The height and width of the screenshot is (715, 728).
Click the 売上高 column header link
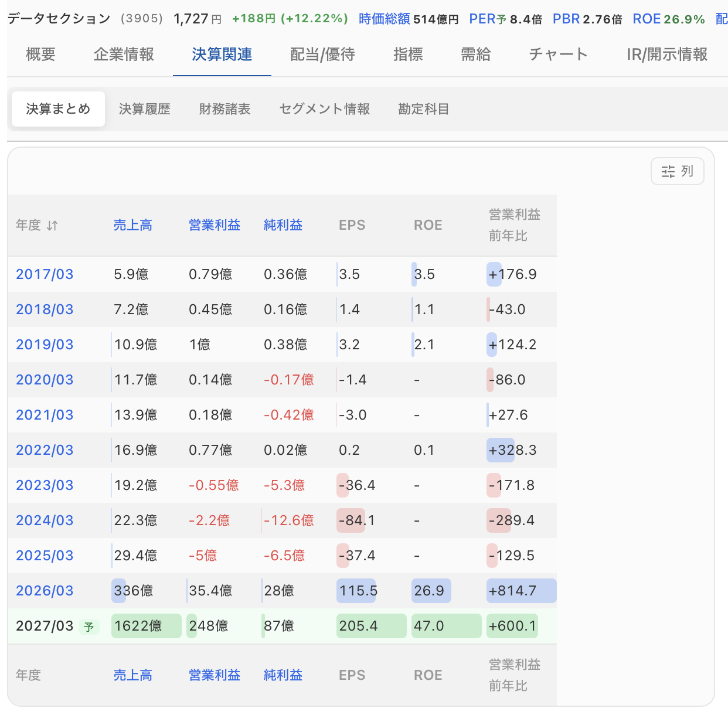tap(133, 225)
